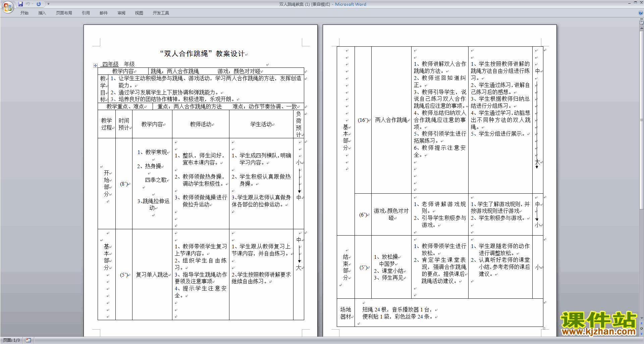Restore down the Word window

pos(635,3)
